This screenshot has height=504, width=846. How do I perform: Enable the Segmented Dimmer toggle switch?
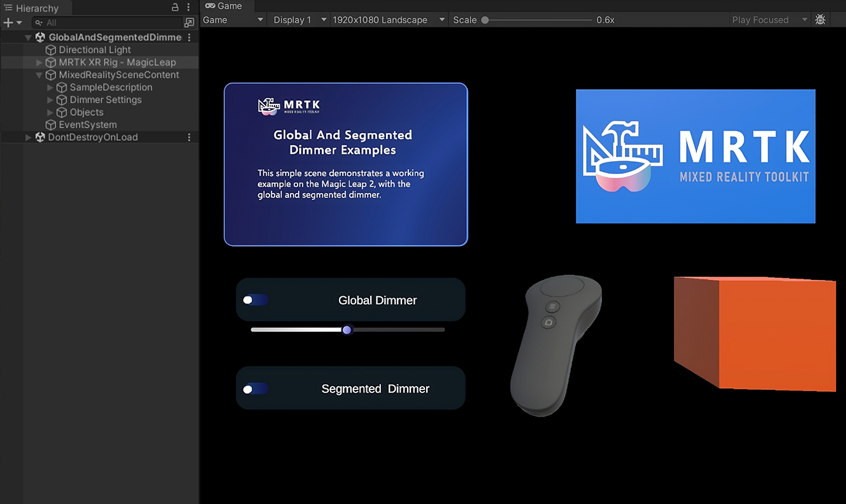(x=255, y=388)
